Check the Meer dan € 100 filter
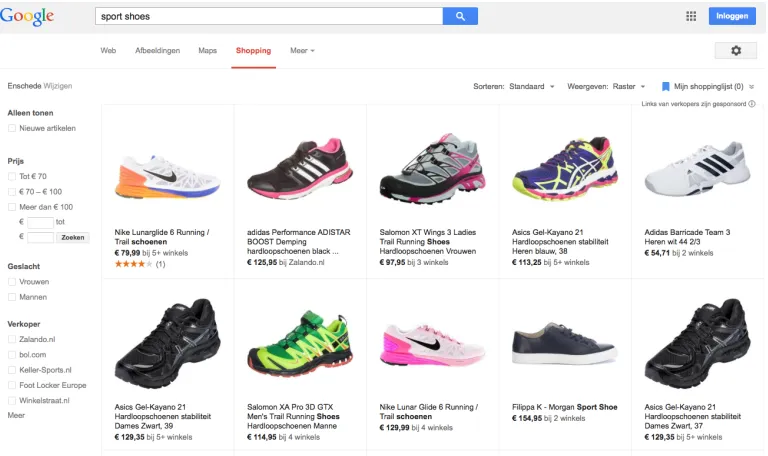Viewport: 768px width, 456px height. click(x=12, y=207)
